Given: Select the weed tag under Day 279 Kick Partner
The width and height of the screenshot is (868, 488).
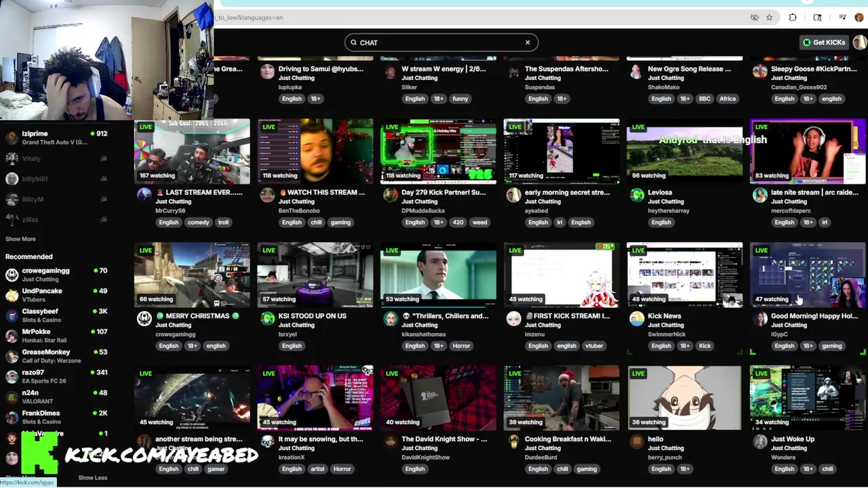Looking at the screenshot, I should click(x=479, y=222).
